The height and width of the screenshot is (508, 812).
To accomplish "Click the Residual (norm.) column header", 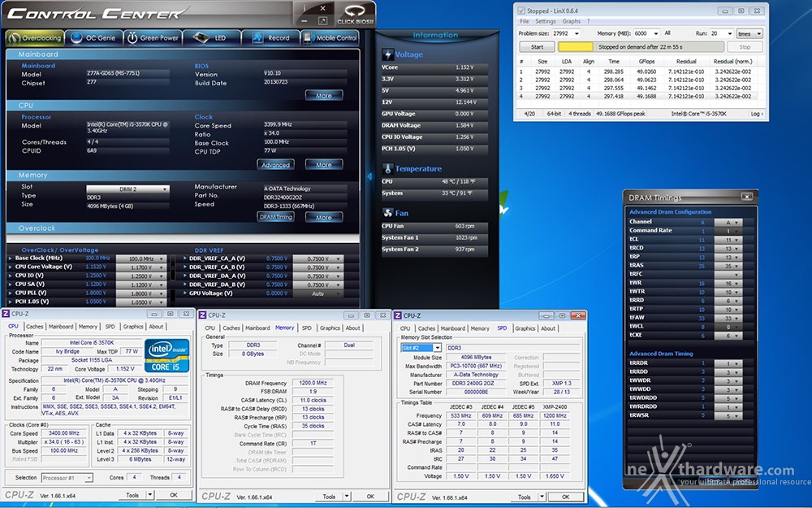I will 732,61.
